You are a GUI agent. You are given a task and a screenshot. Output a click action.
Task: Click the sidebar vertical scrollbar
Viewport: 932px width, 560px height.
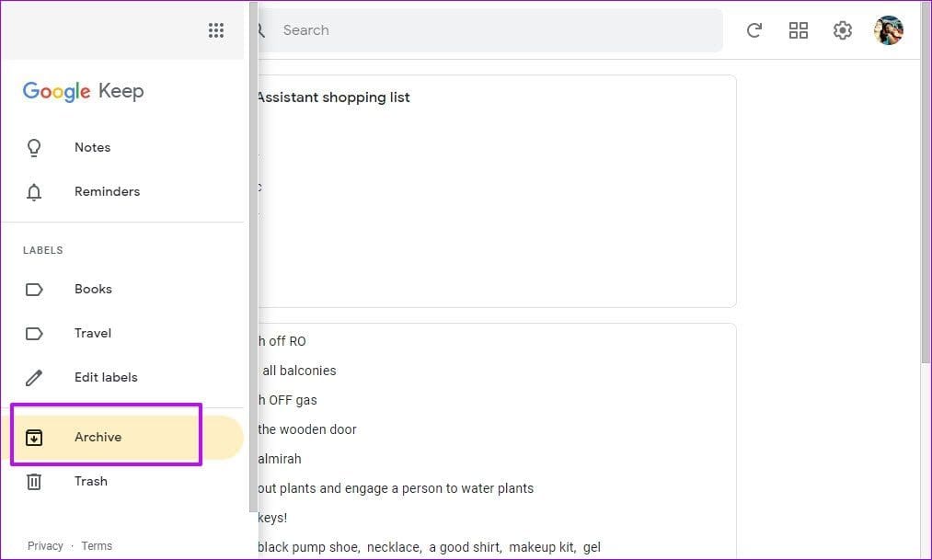[254, 256]
